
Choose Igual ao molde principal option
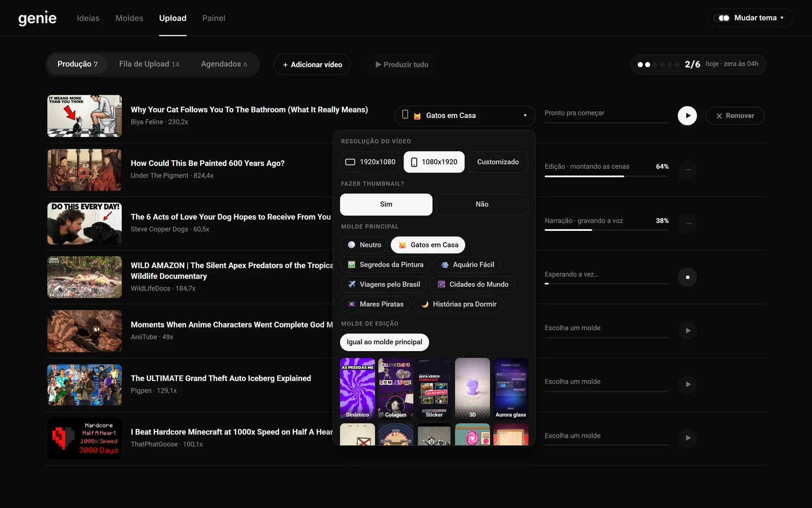pos(384,342)
